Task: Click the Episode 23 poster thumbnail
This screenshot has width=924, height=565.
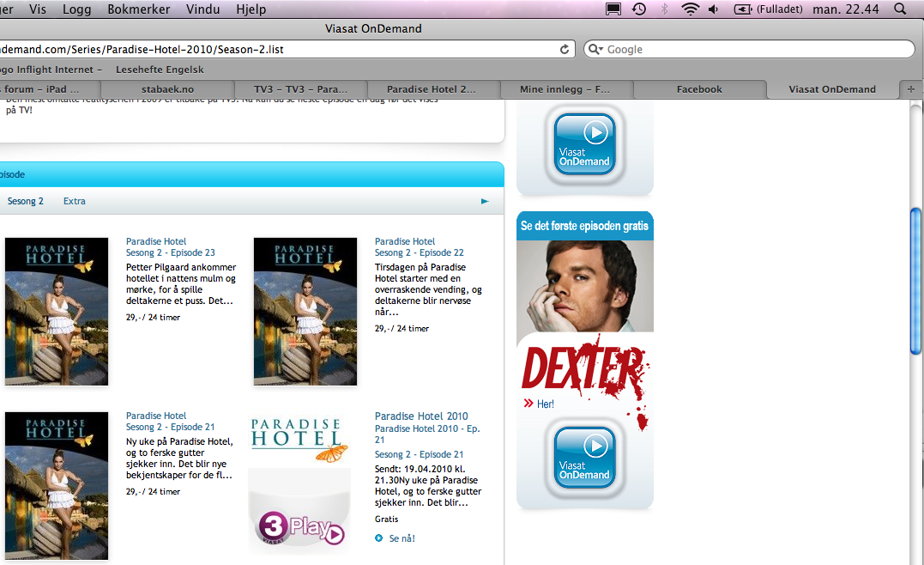Action: 57,312
